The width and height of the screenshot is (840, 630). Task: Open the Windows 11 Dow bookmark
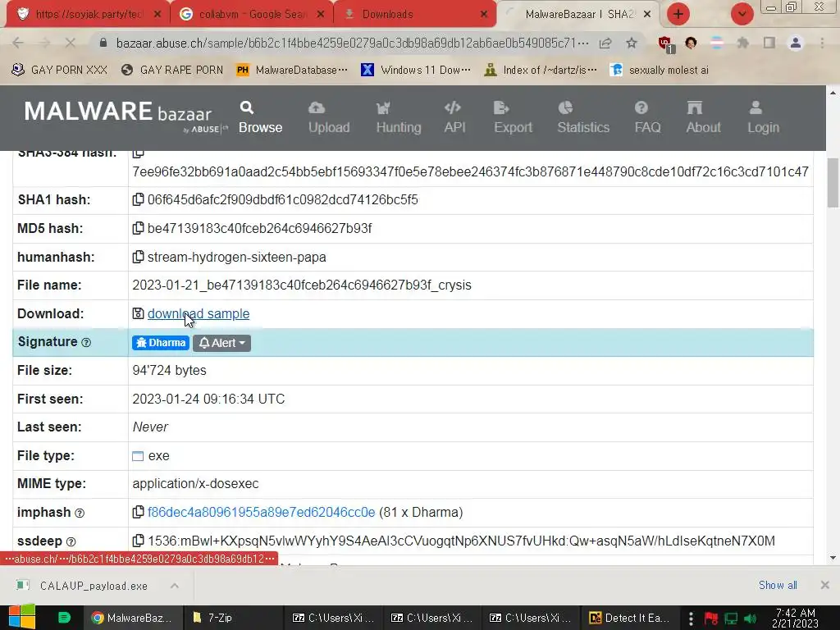[416, 71]
